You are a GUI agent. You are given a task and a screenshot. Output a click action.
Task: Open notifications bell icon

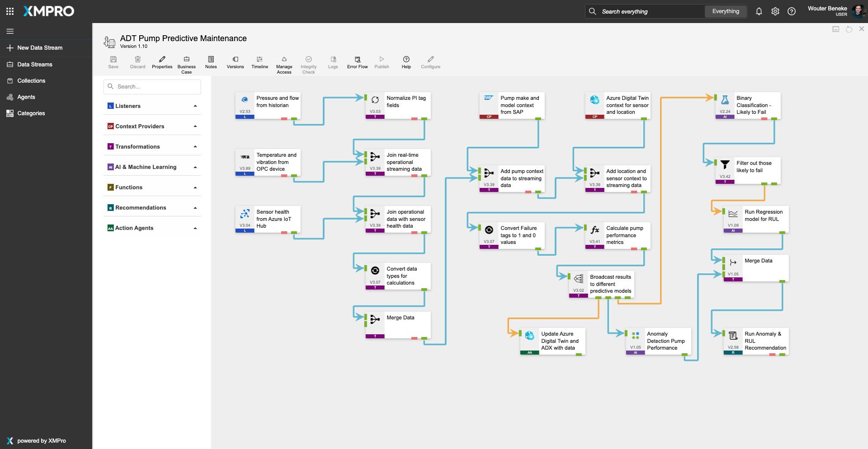point(759,12)
